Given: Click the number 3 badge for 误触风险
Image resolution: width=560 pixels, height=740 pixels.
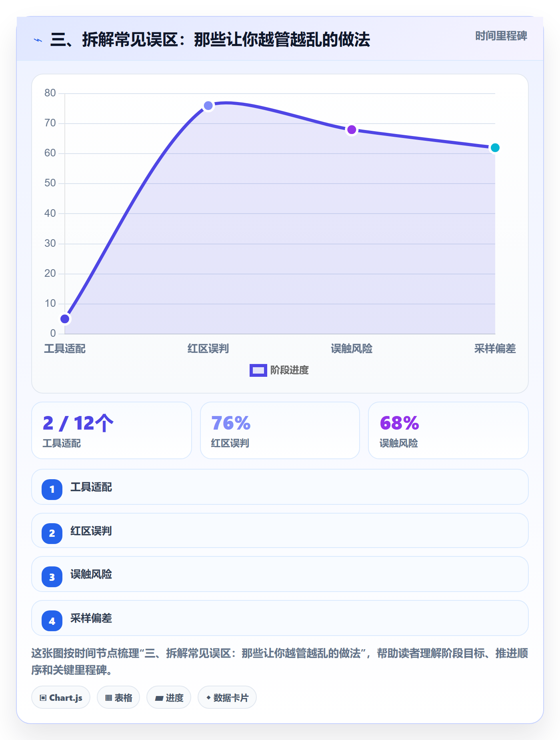Looking at the screenshot, I should click(52, 577).
